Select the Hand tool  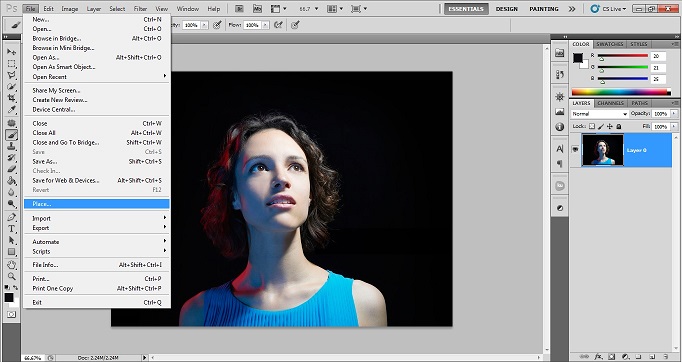[x=11, y=265]
